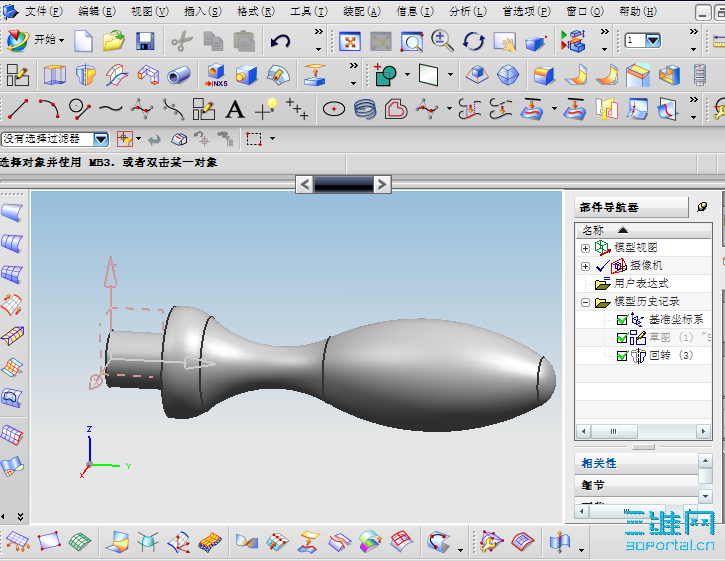Viewport: 725px width, 561px height.
Task: Open the 插入(S) menu
Action: click(x=203, y=12)
